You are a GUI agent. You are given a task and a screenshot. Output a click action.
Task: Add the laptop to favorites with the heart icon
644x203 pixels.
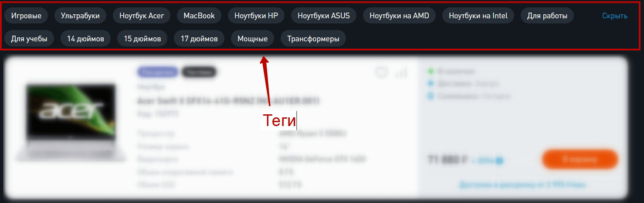[382, 73]
